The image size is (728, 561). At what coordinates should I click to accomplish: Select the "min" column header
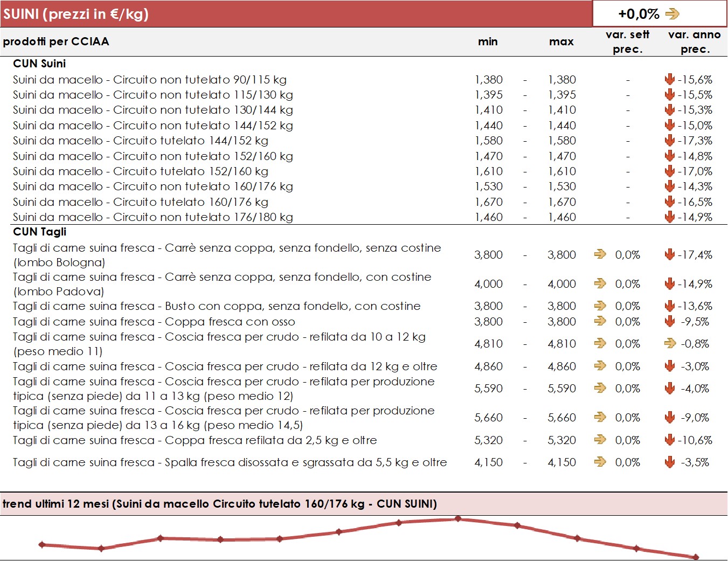488,41
